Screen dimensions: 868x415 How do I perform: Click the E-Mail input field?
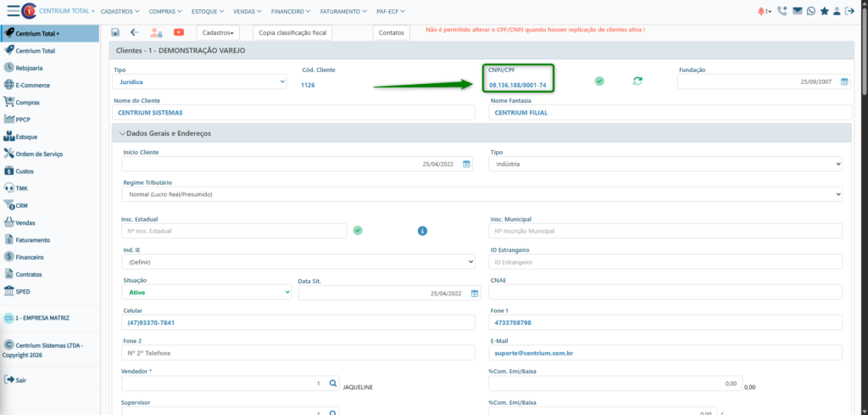click(665, 352)
